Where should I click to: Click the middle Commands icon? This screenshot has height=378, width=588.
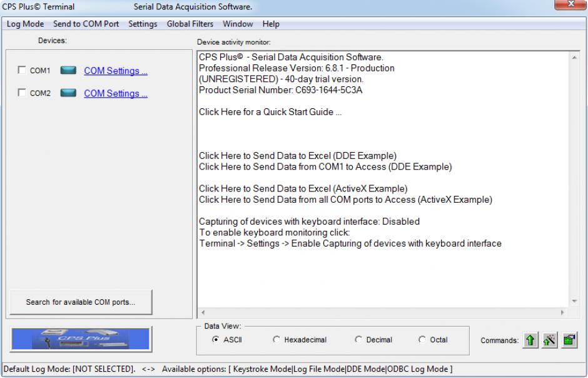click(549, 340)
